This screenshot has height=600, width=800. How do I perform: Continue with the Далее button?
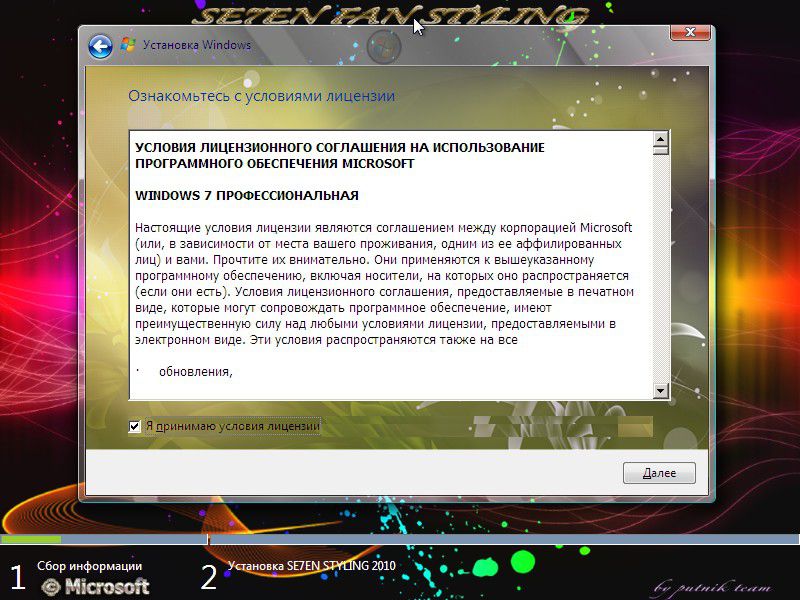pos(659,473)
